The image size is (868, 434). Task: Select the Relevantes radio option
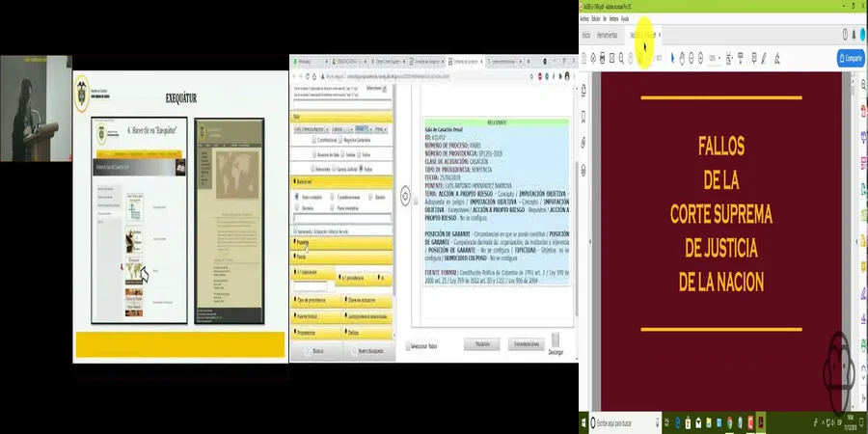point(312,169)
